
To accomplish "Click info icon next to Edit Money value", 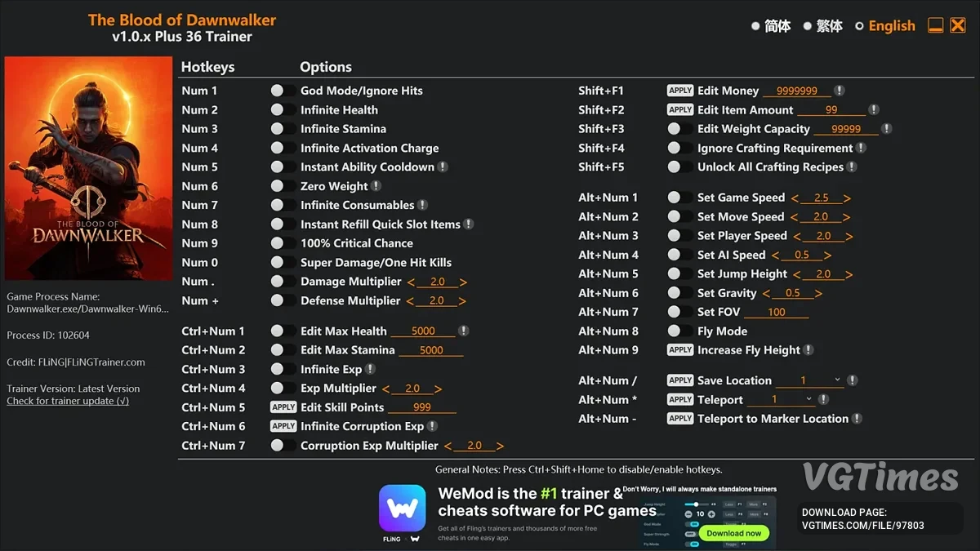I will coord(839,91).
